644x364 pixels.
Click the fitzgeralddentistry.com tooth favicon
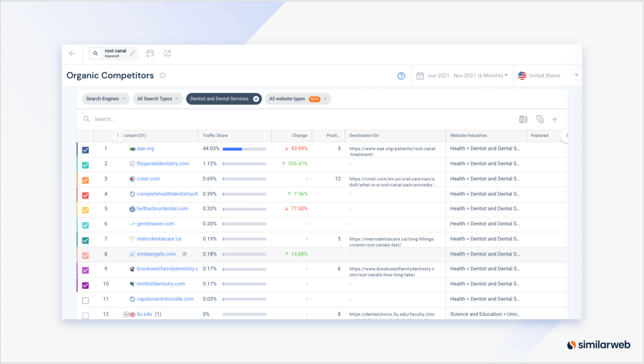click(x=132, y=164)
